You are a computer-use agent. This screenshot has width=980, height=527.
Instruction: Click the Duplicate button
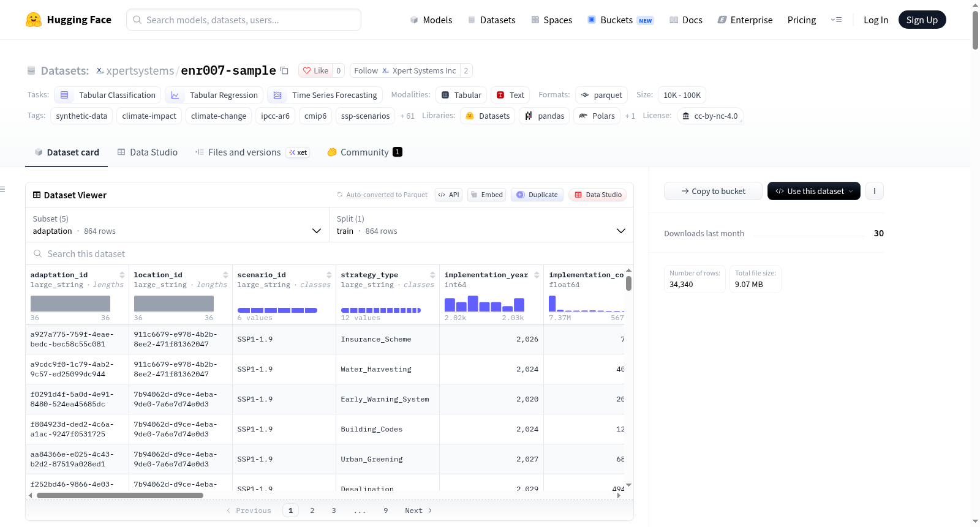(x=537, y=195)
